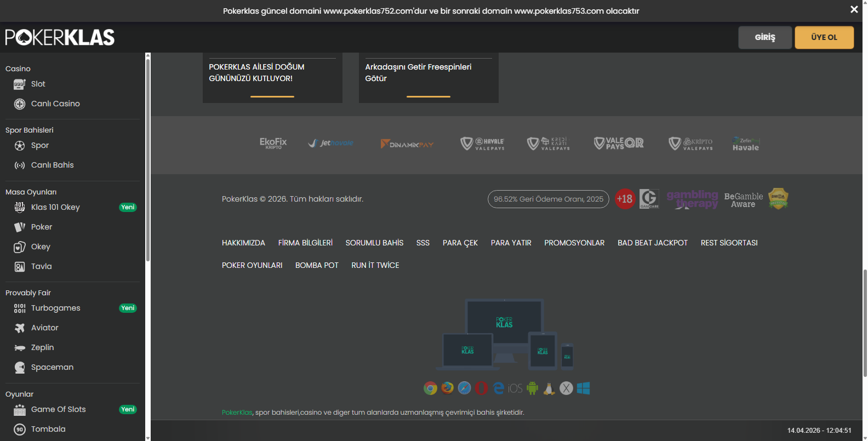Screen dimensions: 868x441
Task: Open the GamCare logo
Action: click(x=649, y=199)
